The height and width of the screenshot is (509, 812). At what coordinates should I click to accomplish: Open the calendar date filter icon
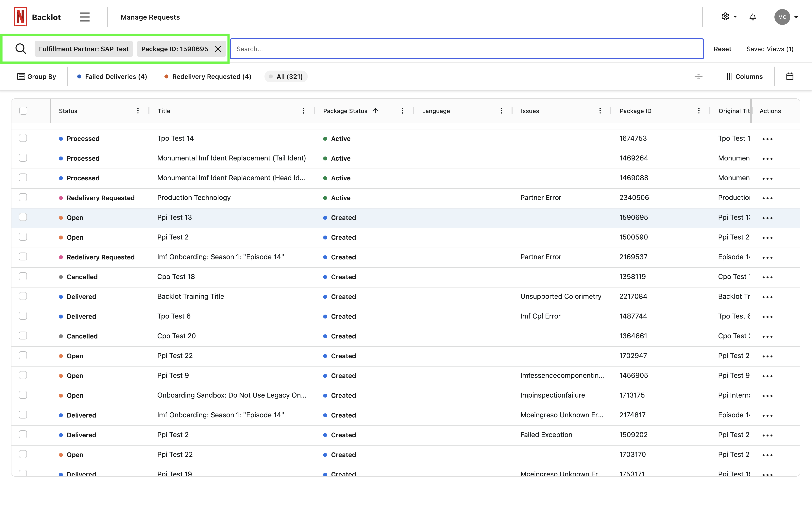point(790,76)
